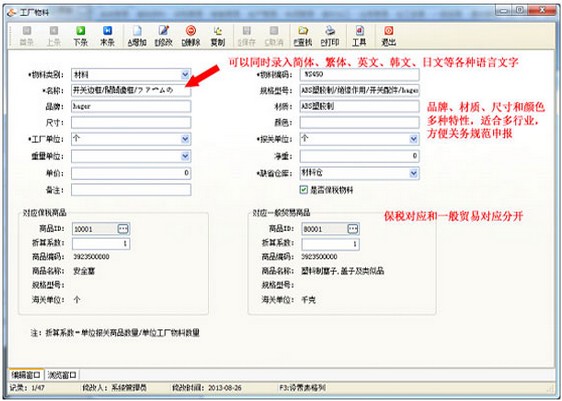Switch to the 浏览窗口 tab
Viewport: 562px width, 401px height.
[62, 375]
